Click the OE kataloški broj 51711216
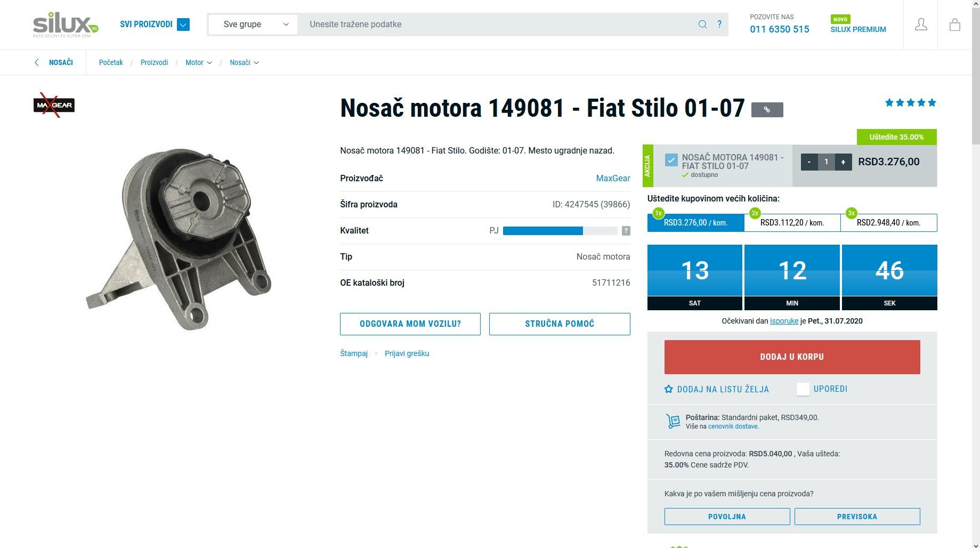This screenshot has height=548, width=980. (x=611, y=283)
